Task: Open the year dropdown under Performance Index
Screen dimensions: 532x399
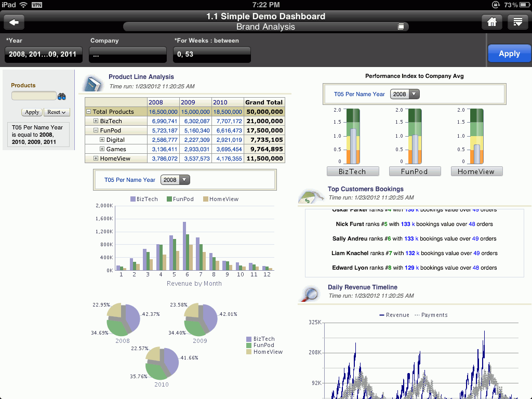Action: point(405,94)
